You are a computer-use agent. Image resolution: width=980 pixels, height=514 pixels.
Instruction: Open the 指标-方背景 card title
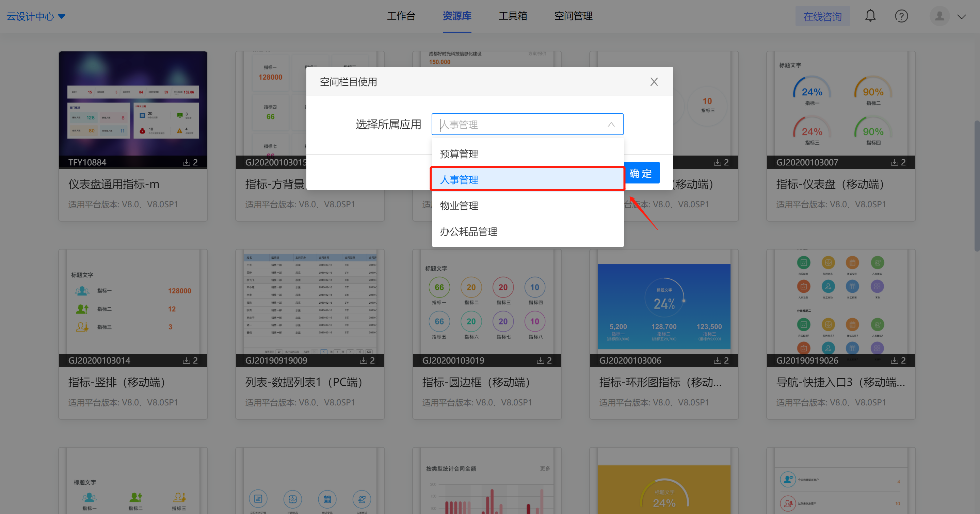pos(275,184)
